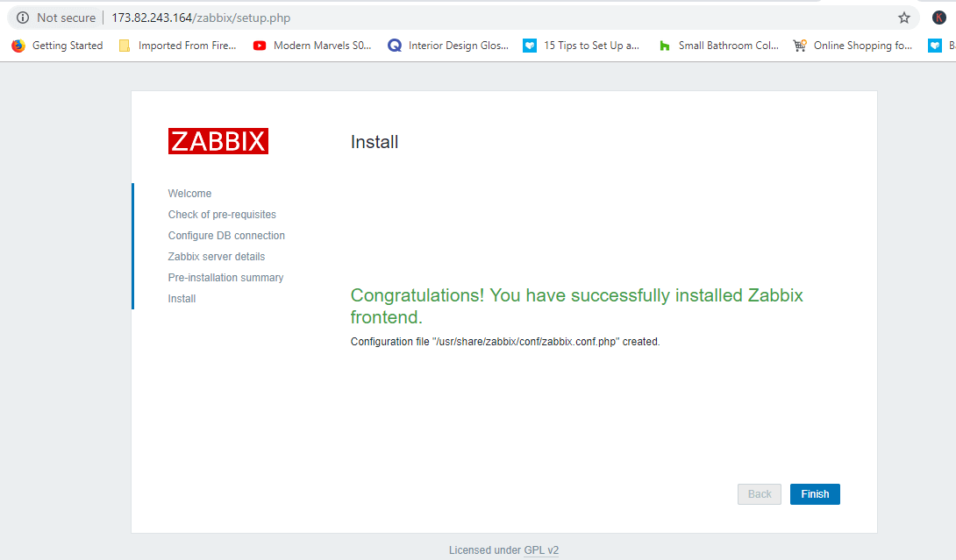Click the YouTube icon for Modern Marvels
Screen dimensions: 956x560
[259, 46]
